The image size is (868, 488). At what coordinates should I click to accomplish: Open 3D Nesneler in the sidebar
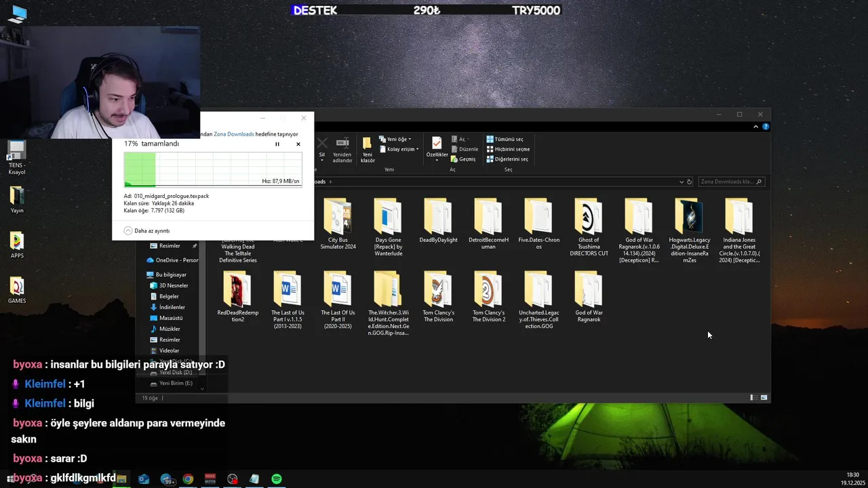[x=170, y=285]
